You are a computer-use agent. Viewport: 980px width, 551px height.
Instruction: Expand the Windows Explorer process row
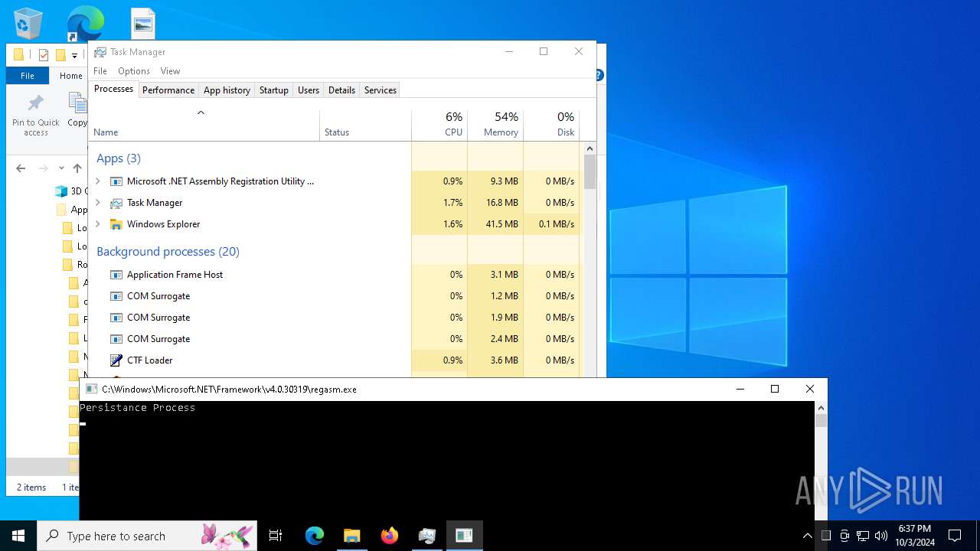(x=98, y=224)
